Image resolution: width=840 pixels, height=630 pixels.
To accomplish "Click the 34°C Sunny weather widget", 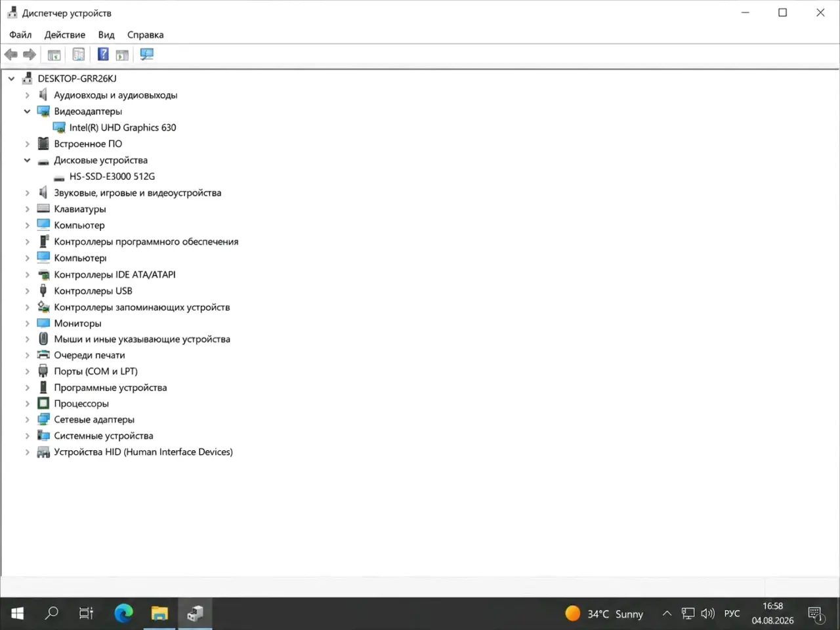I will 604,614.
